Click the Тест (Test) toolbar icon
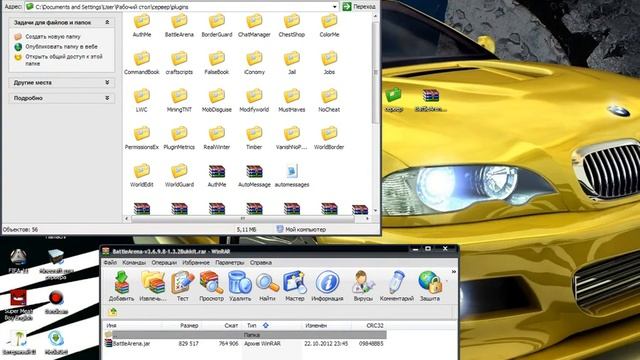The width and height of the screenshot is (640, 360). pyautogui.click(x=182, y=286)
